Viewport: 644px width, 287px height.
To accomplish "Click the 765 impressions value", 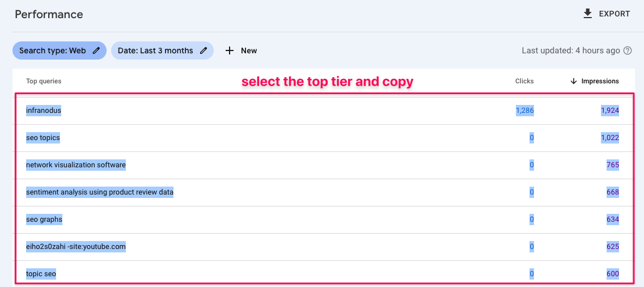I will 612,165.
